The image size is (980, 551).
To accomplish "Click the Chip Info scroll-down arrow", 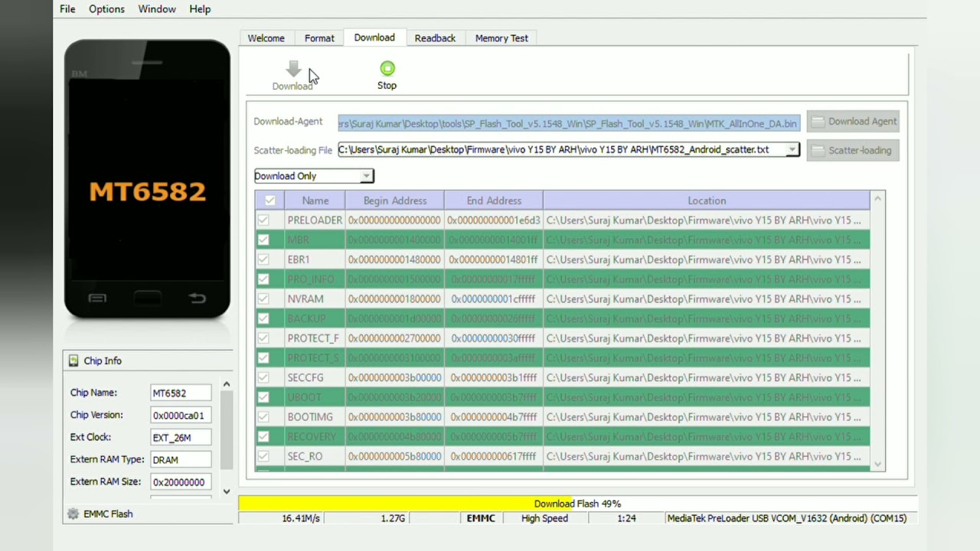I will click(x=227, y=491).
